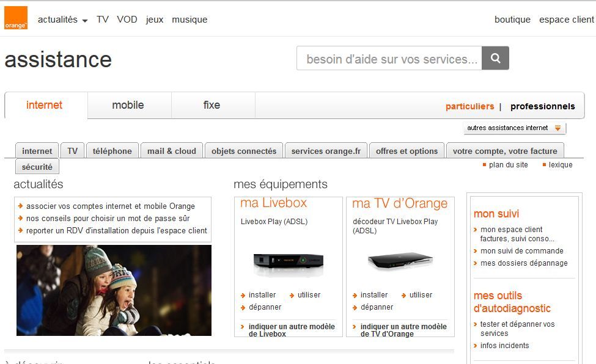Screen dimensions: 596x364
Task: Focus the besoin d'aide search field
Action: 389,58
